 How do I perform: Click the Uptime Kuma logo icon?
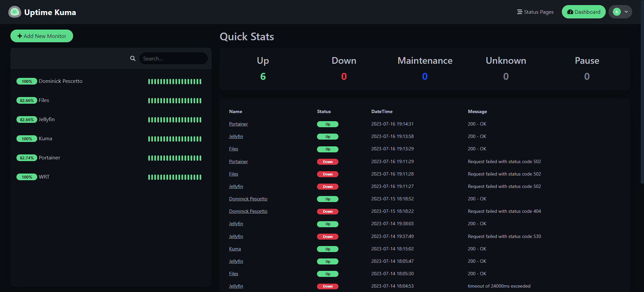point(14,12)
